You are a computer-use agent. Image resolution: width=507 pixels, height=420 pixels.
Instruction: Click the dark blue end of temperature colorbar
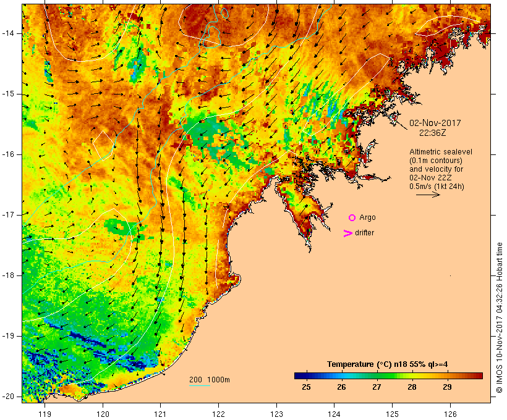300,376
